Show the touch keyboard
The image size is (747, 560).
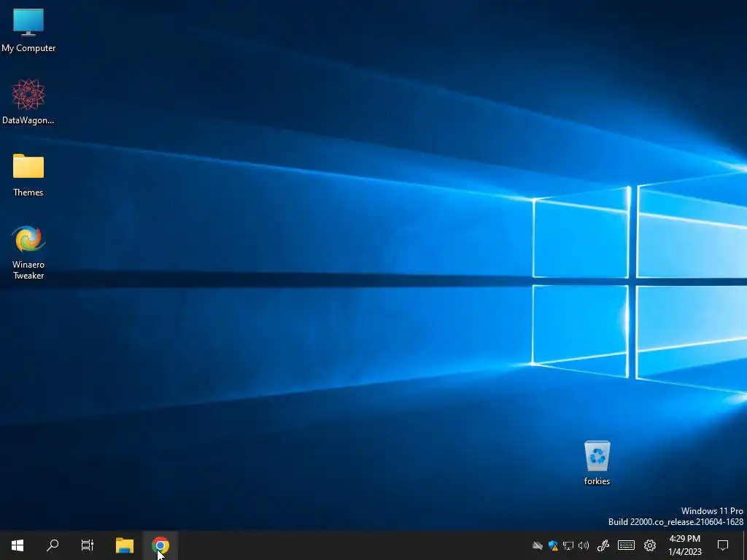pyautogui.click(x=626, y=545)
